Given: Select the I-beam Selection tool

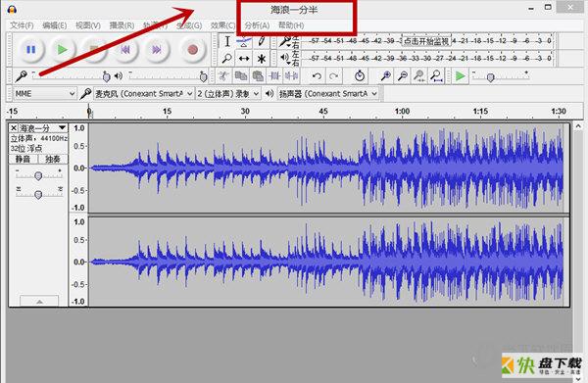Looking at the screenshot, I should coord(227,41).
